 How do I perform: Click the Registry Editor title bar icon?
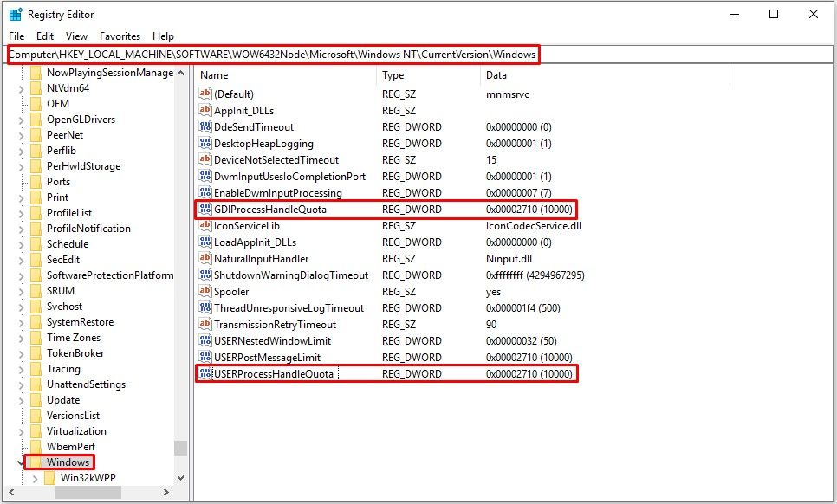click(x=16, y=14)
